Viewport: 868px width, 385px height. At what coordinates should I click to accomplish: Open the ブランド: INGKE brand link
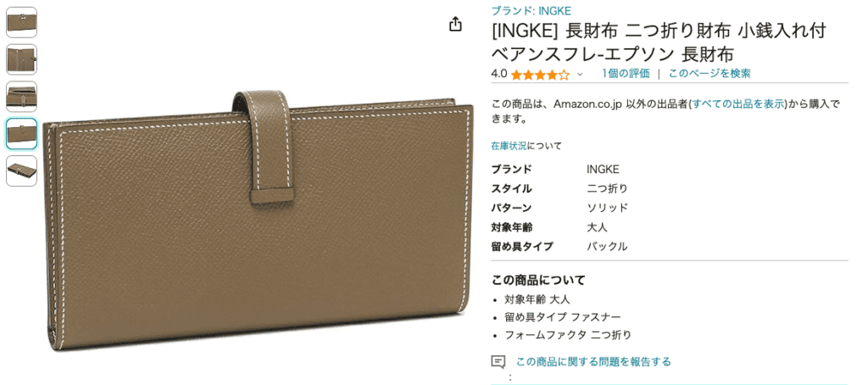(x=531, y=10)
